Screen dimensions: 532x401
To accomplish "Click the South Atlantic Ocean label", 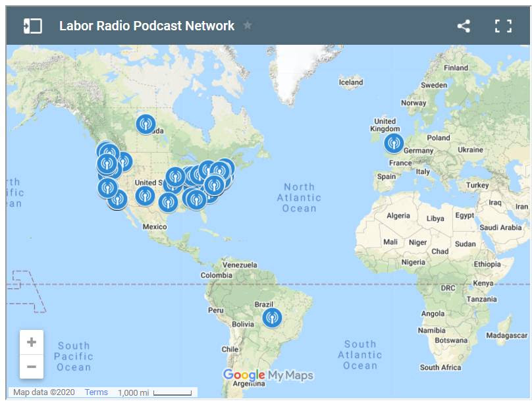I will [360, 355].
